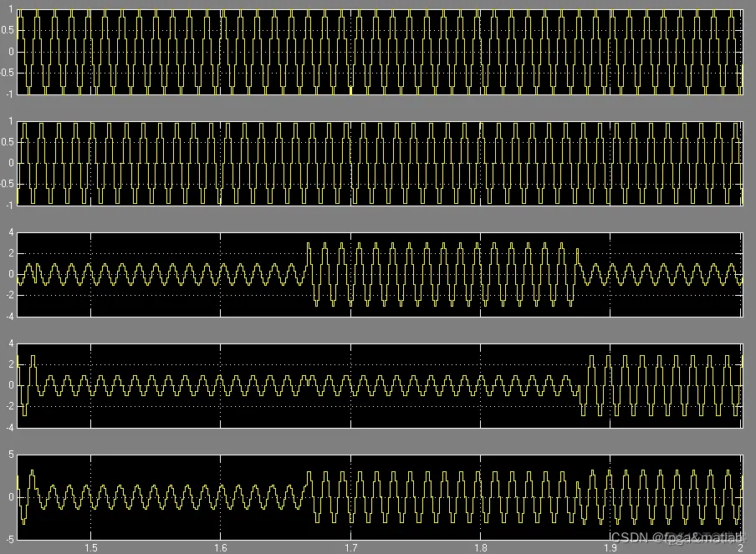This screenshot has width=756, height=554.
Task: Click the second scope plot from the top
Action: pyautogui.click(x=380, y=163)
